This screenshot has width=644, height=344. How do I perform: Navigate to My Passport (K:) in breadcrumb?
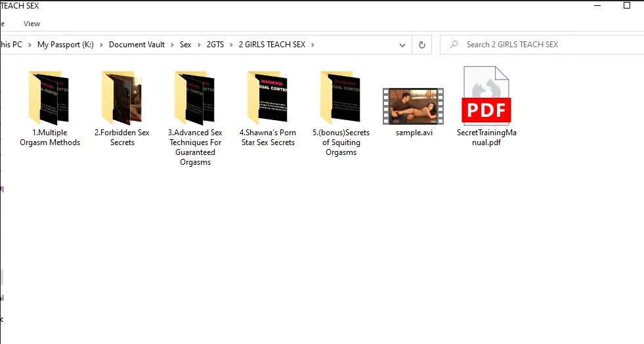tap(65, 45)
